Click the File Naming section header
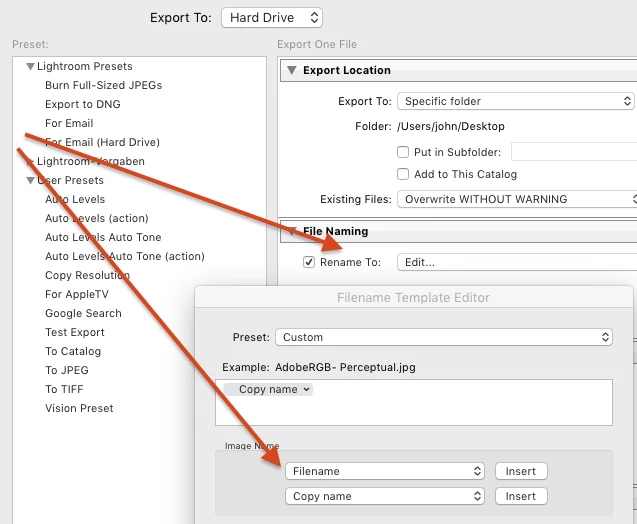The width and height of the screenshot is (637, 524). [458, 231]
